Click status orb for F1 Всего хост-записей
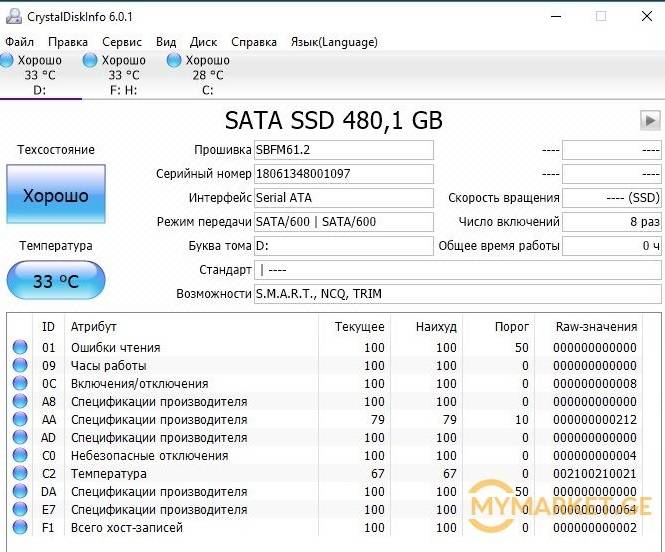 20,527
